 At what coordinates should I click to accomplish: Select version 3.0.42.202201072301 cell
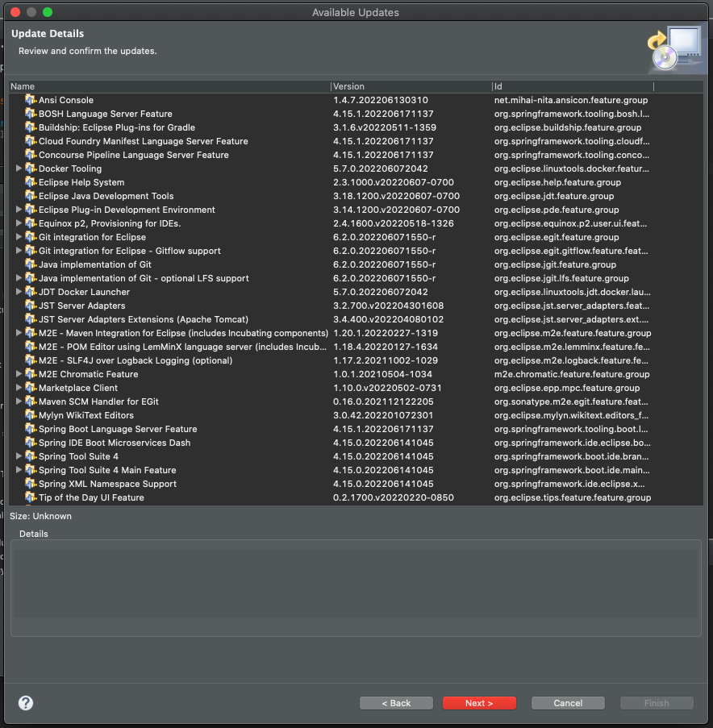tap(383, 415)
